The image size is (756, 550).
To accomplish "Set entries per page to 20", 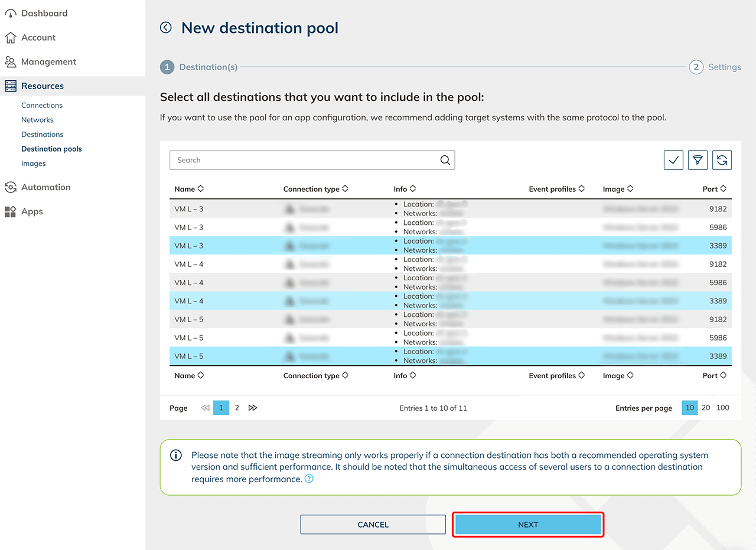I will click(x=706, y=408).
